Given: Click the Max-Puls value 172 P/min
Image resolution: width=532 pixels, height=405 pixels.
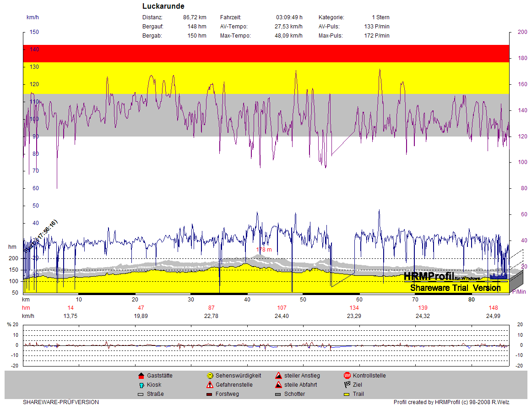Looking at the screenshot, I should point(377,36).
